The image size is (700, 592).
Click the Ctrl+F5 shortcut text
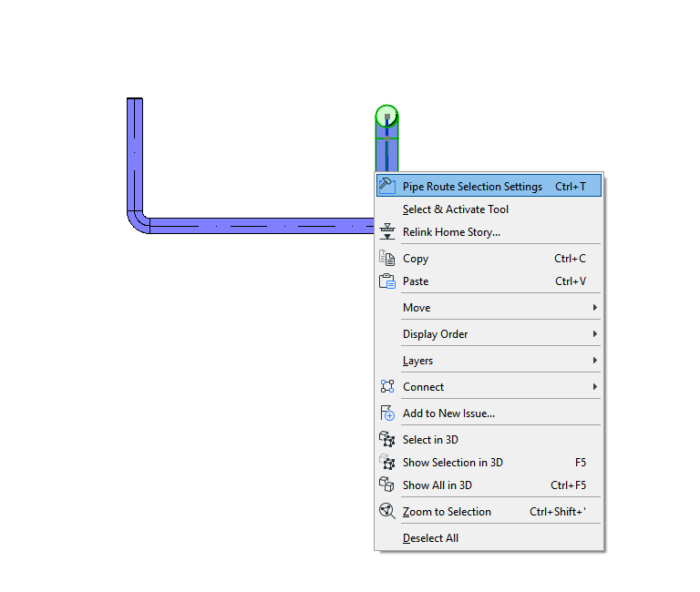[x=569, y=485]
